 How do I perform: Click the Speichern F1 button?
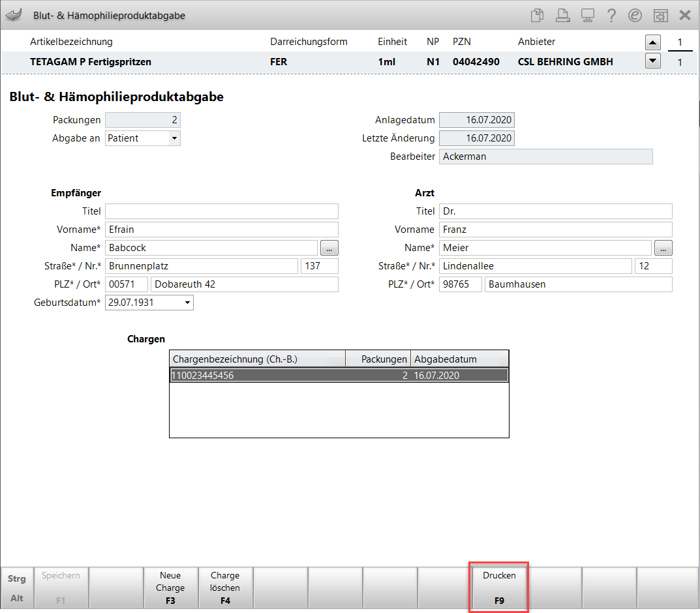coord(61,588)
